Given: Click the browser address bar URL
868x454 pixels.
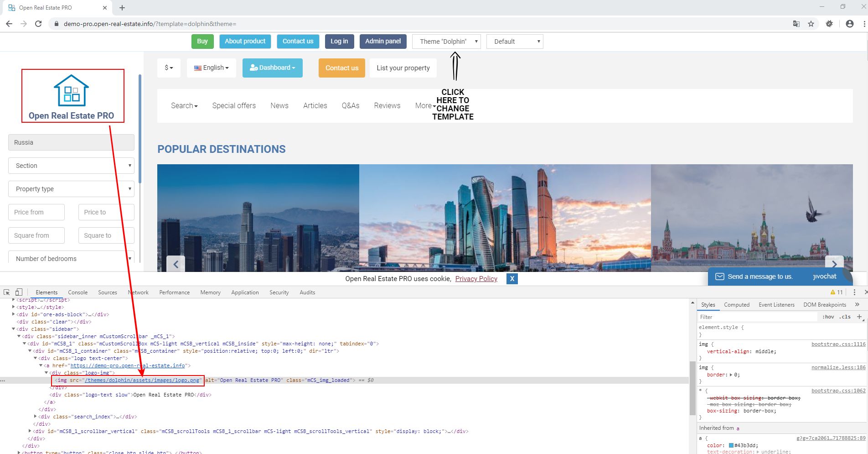Looking at the screenshot, I should (x=150, y=24).
